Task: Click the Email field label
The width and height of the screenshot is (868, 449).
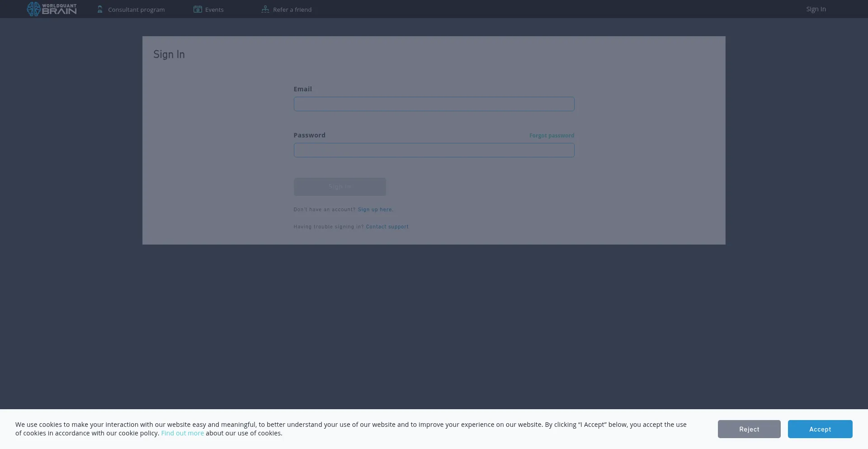Action: click(x=303, y=89)
